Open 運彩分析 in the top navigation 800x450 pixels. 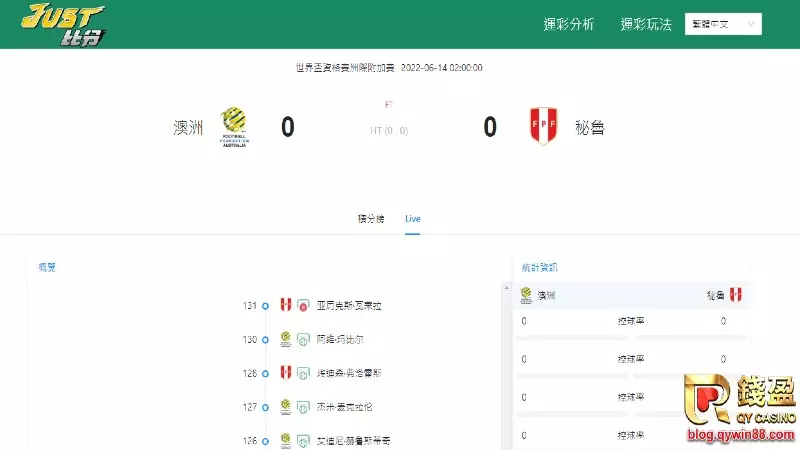tap(568, 24)
